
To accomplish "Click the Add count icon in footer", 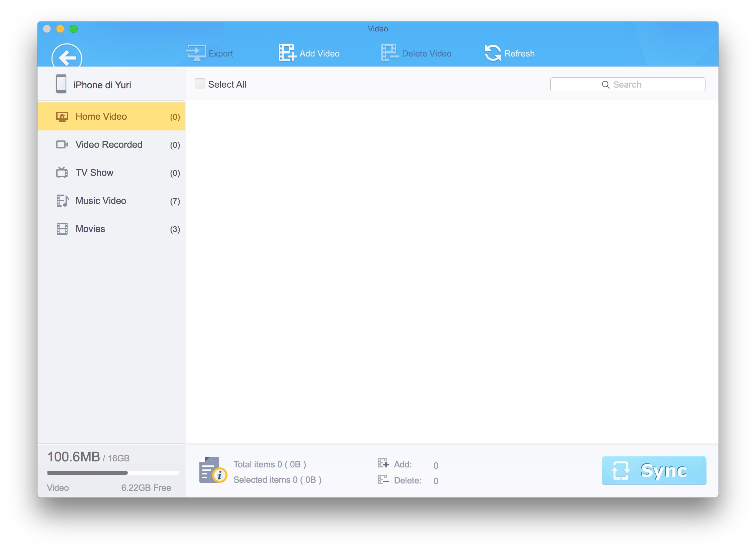I will pos(383,463).
